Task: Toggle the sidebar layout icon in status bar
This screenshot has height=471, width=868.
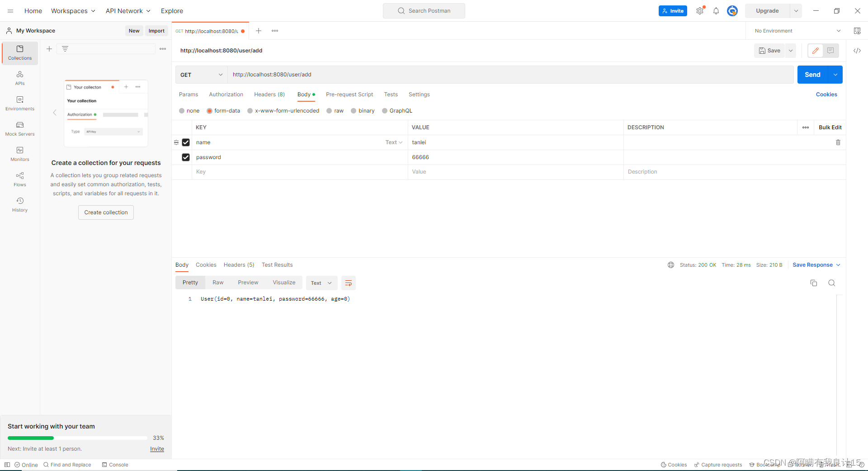Action: coord(7,465)
